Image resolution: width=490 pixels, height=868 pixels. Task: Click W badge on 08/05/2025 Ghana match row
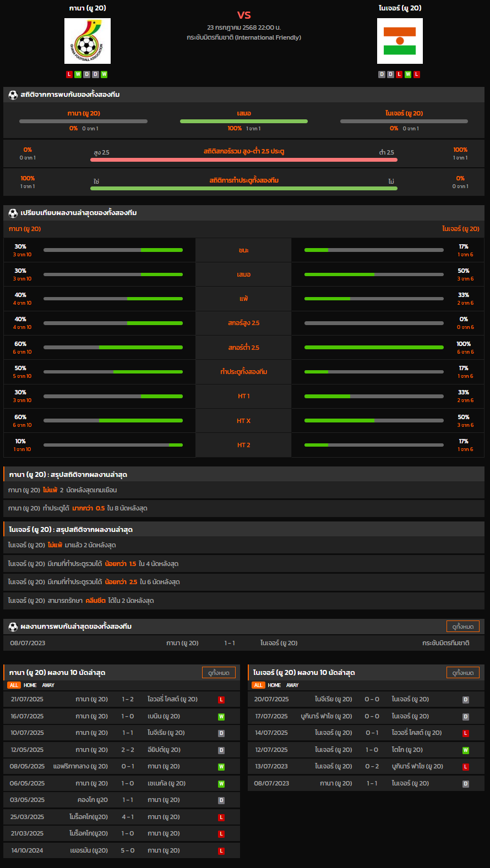[221, 767]
